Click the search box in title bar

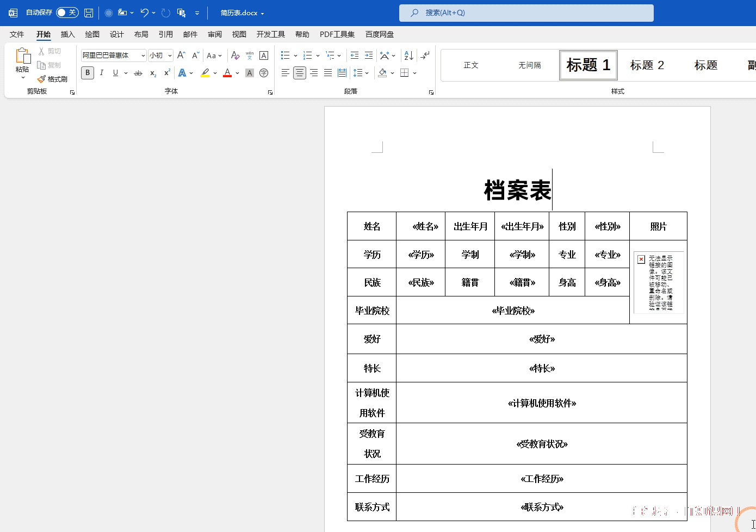tap(526, 13)
